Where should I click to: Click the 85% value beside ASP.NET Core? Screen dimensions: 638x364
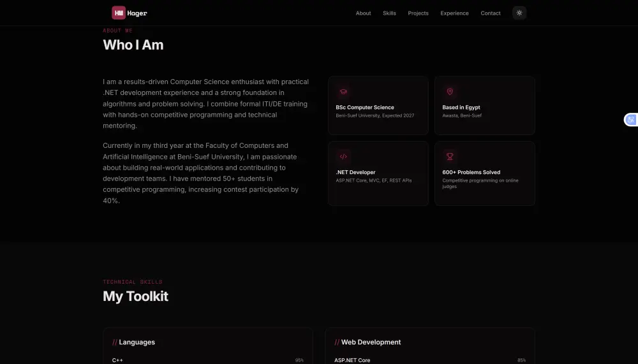[521, 360]
